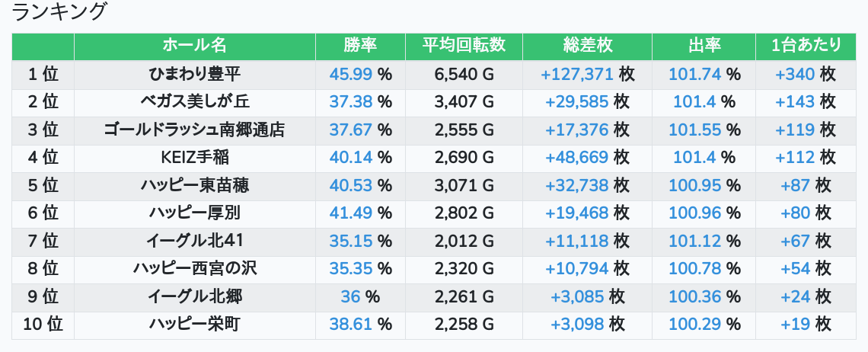Open the イーグル北41 hall entry
868x352 pixels.
coord(195,241)
